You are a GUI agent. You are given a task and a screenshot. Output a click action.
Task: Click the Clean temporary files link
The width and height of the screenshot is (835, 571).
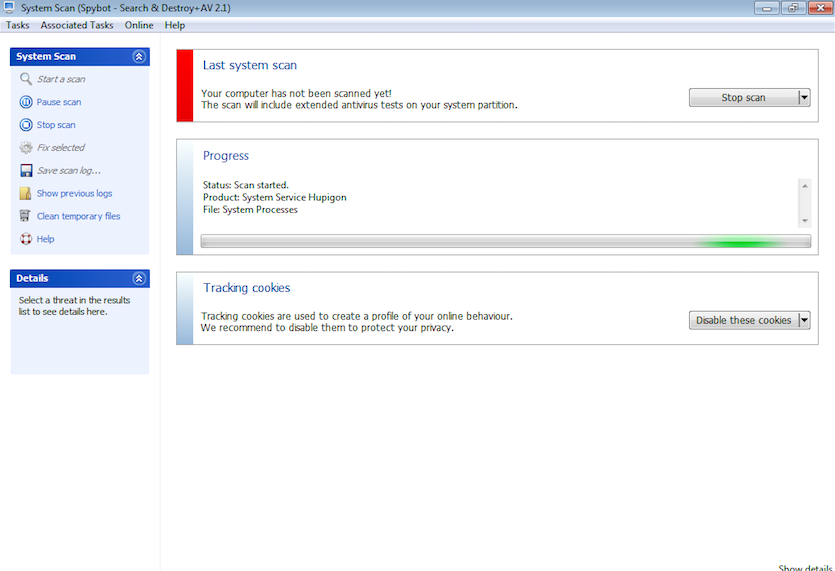(78, 216)
